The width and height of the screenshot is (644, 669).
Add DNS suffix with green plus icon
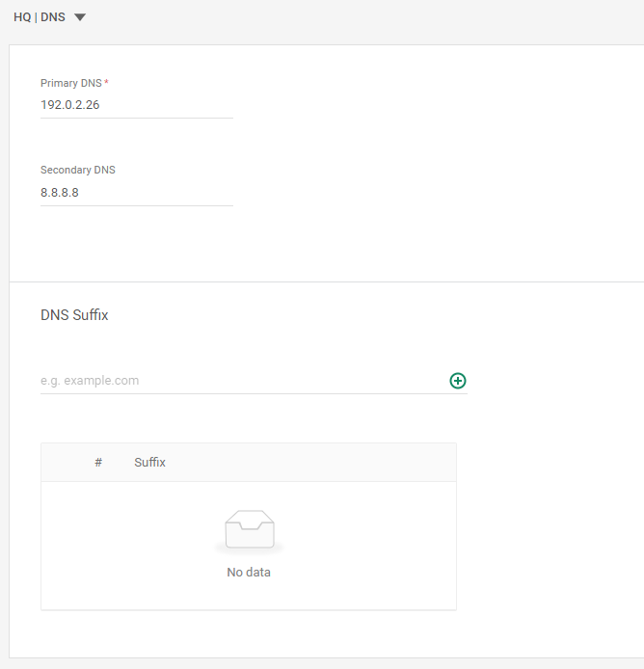click(458, 381)
